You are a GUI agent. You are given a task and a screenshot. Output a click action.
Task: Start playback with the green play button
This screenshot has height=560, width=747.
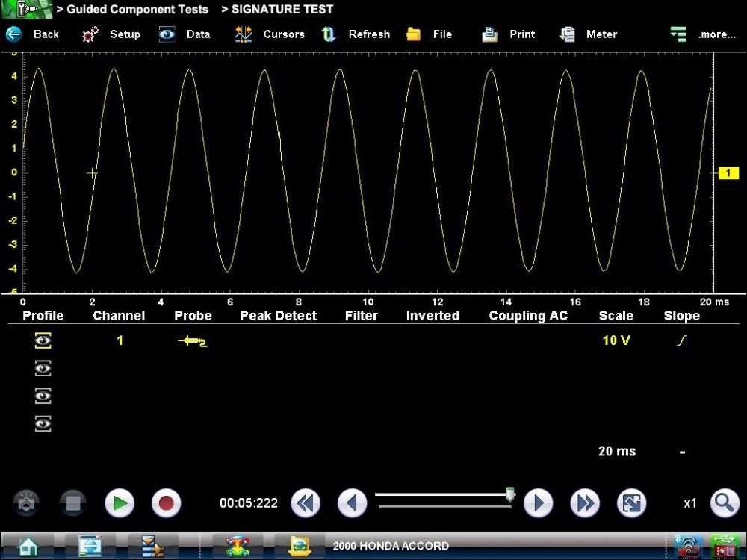point(120,503)
